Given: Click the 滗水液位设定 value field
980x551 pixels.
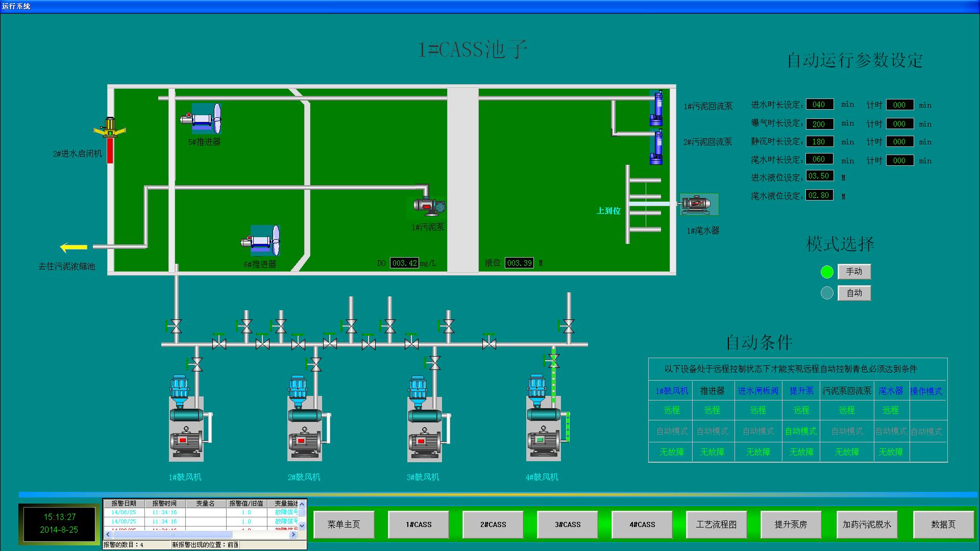Looking at the screenshot, I should (x=819, y=195).
